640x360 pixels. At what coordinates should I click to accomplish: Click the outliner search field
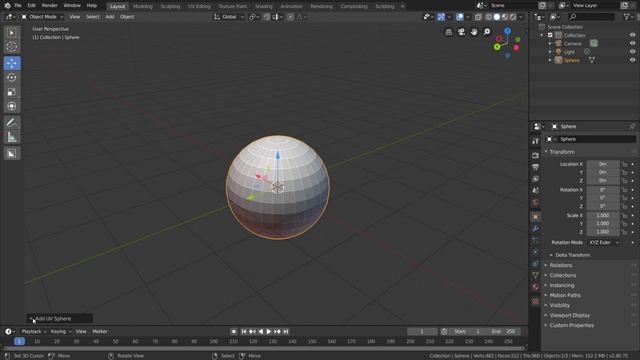[591, 17]
